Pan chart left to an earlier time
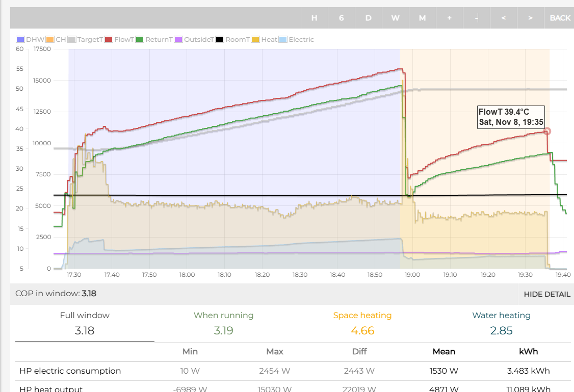The height and width of the screenshot is (392, 574). 503,18
